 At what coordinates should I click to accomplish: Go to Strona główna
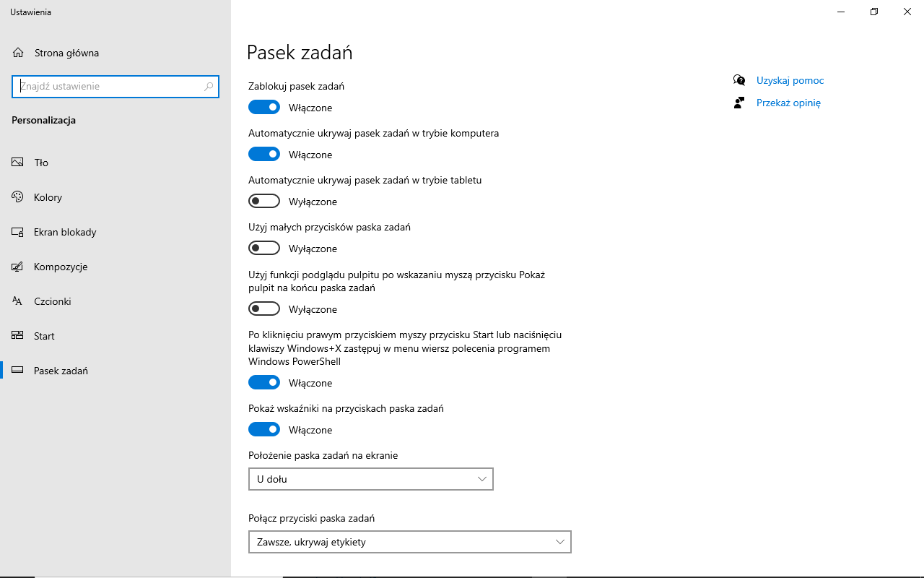coord(115,53)
